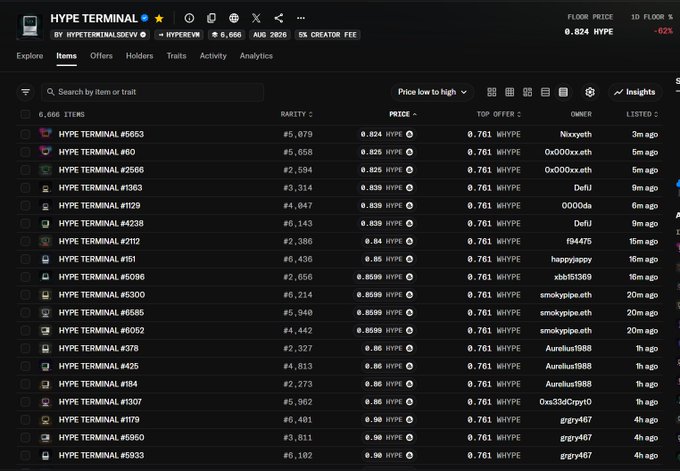Open table settings gear icon
Image resolution: width=680 pixels, height=471 pixels.
point(590,92)
